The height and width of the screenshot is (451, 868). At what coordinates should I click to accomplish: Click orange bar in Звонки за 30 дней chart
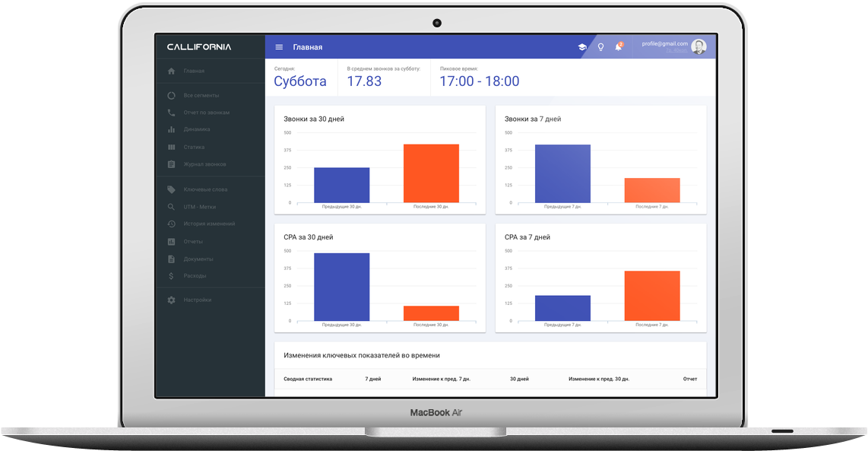point(431,173)
